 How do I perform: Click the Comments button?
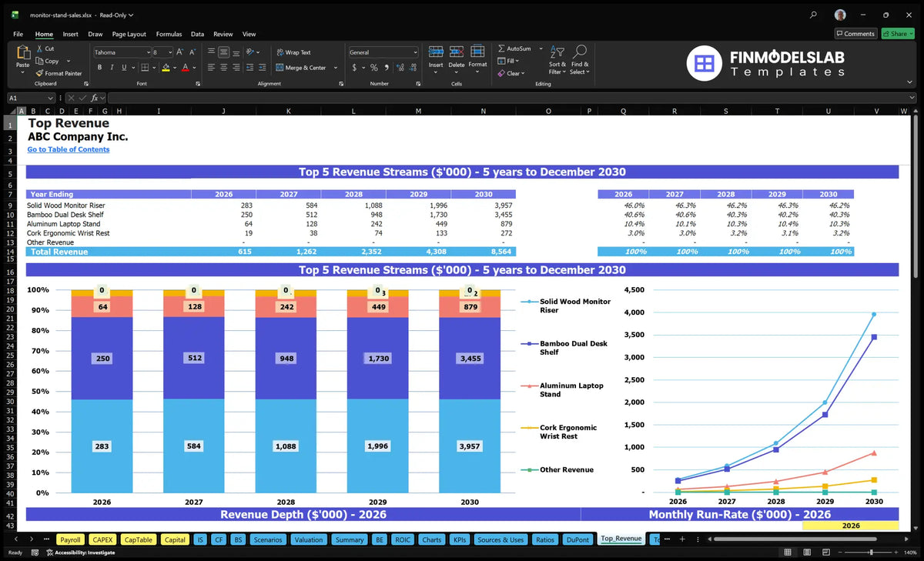point(855,34)
